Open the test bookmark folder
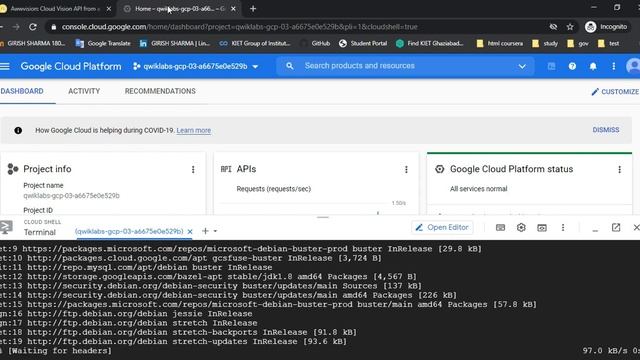The width and height of the screenshot is (640, 360). (609, 43)
